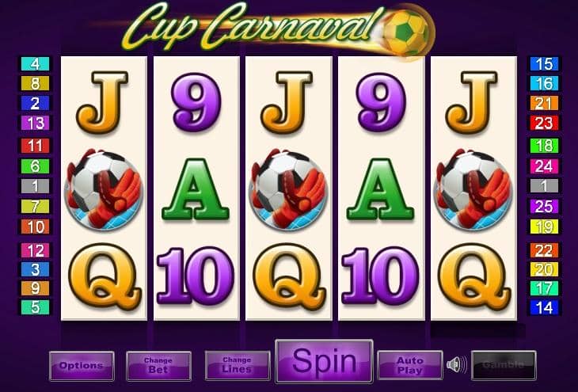Viewport: 578px width, 392px height.
Task: Click goalkeeper glove ball symbol on middle reel
Action: coord(288,189)
